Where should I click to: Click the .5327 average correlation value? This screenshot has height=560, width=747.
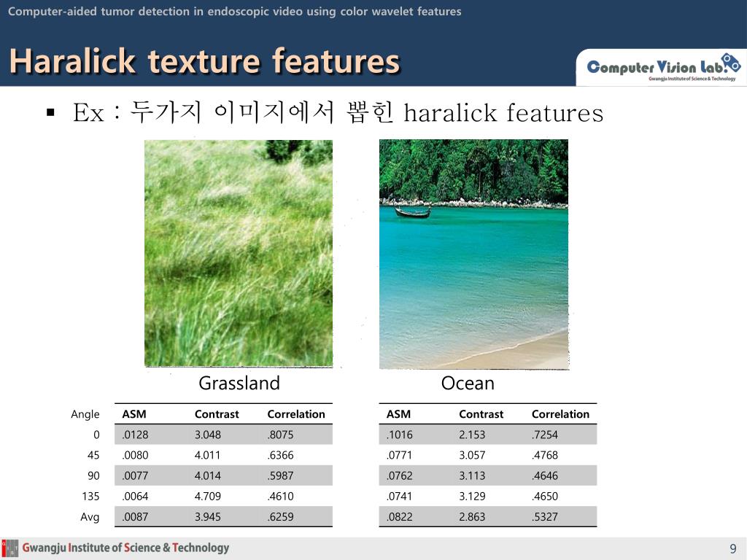tap(545, 517)
